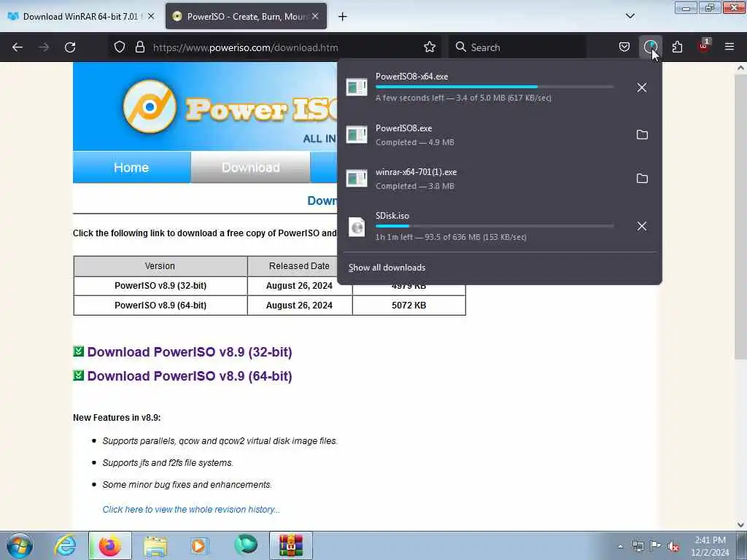
Task: Close the PowerISO tab
Action: (315, 16)
